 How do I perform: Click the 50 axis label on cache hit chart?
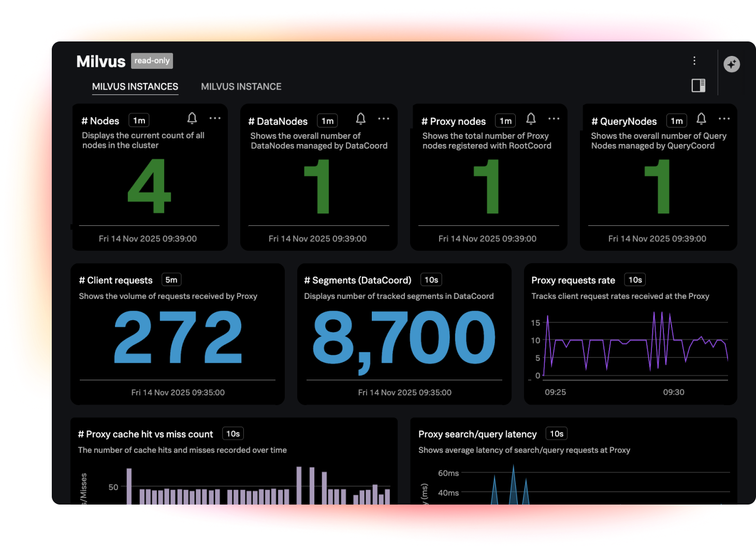(113, 487)
